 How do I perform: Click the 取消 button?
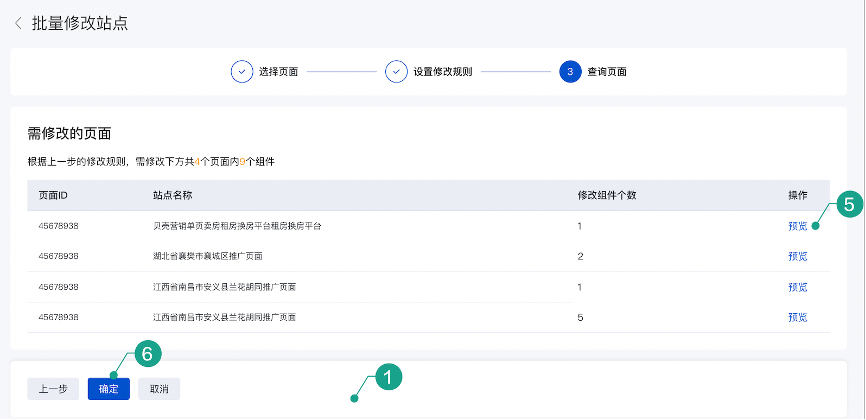[159, 389]
